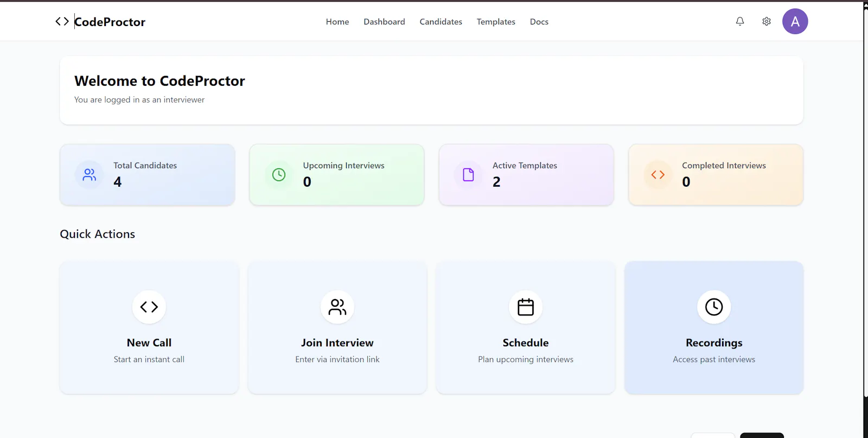
Task: Click the Active Templates file icon
Action: click(x=468, y=175)
